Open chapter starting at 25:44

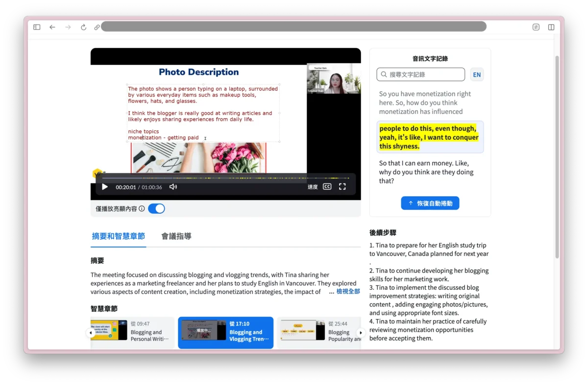tap(318, 333)
